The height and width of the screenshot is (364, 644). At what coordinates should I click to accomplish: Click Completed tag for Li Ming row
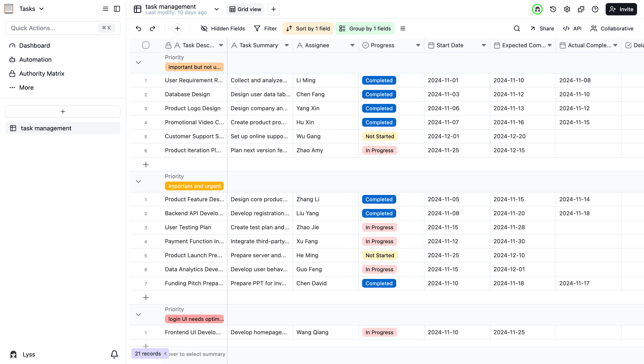(x=379, y=80)
